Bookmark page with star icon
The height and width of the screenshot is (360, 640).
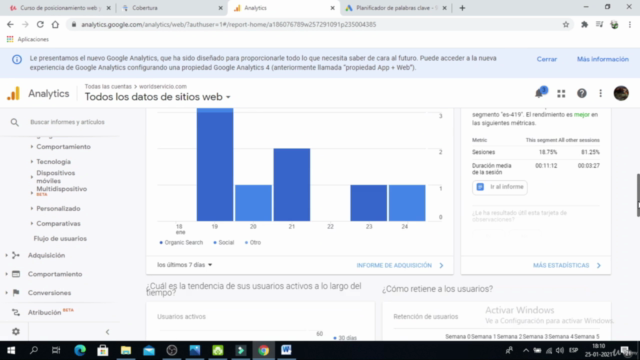coord(566,24)
